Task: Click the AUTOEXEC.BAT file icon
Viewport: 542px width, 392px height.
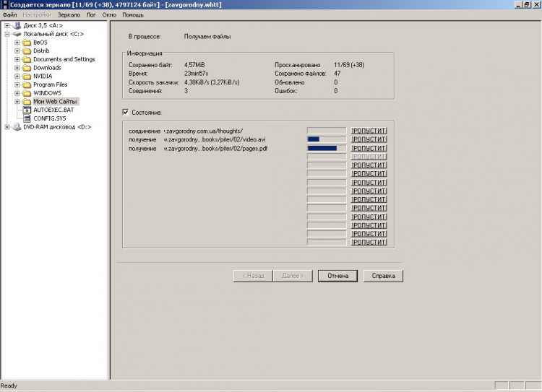Action: pos(27,110)
